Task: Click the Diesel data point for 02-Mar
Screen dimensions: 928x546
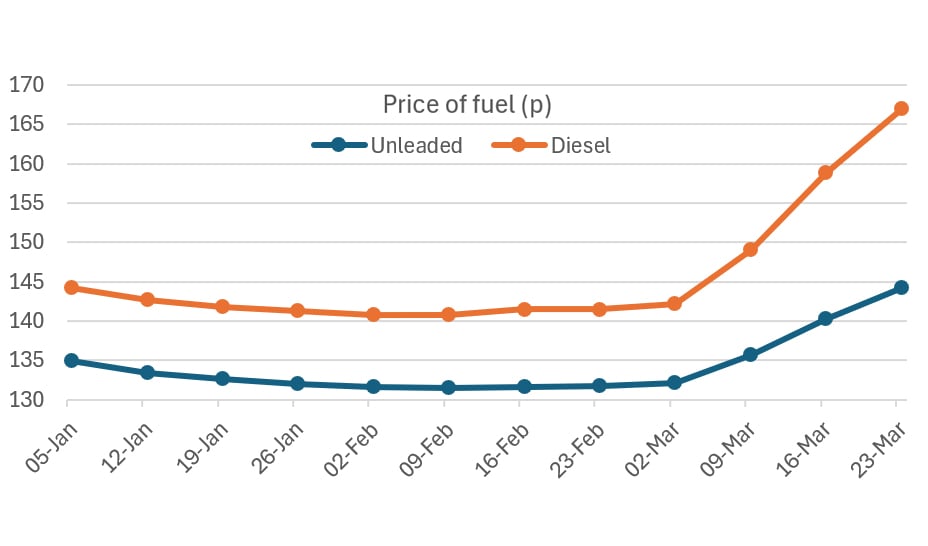Action: pos(674,303)
